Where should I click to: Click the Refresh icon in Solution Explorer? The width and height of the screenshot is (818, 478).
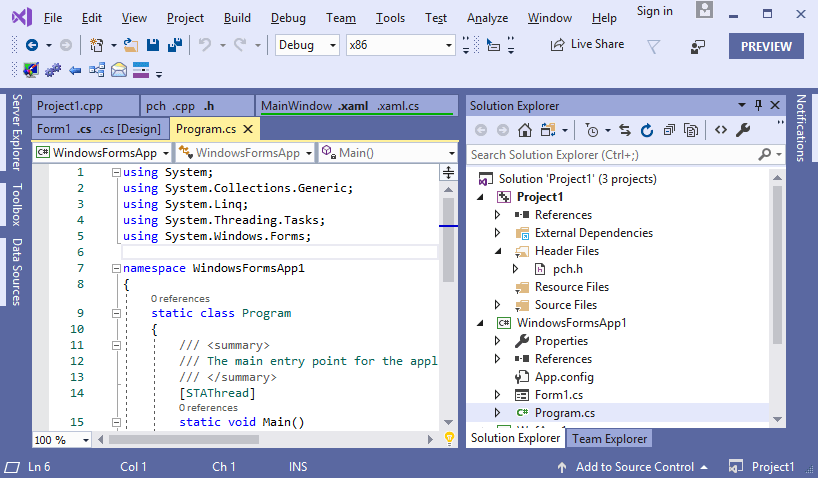pyautogui.click(x=646, y=130)
